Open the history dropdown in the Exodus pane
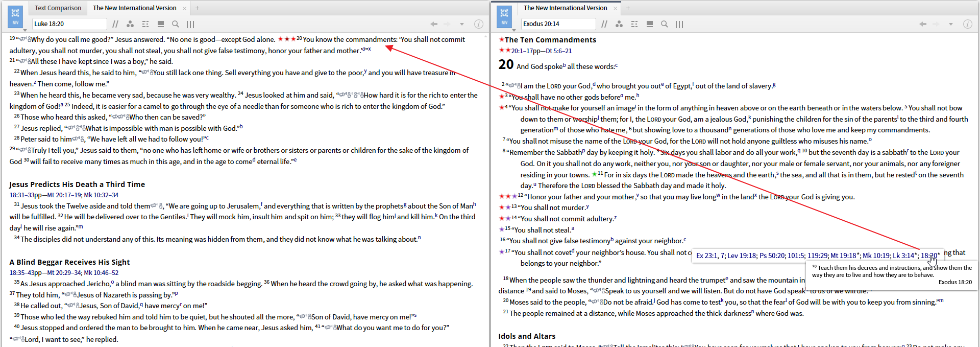Screen dimensions: 980x347 pyautogui.click(x=951, y=24)
